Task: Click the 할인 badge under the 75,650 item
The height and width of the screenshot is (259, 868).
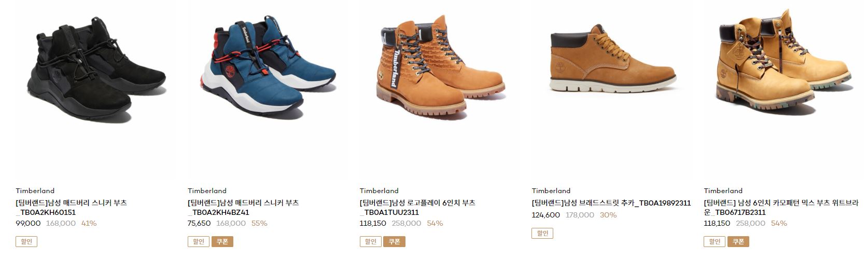Action: click(x=199, y=241)
